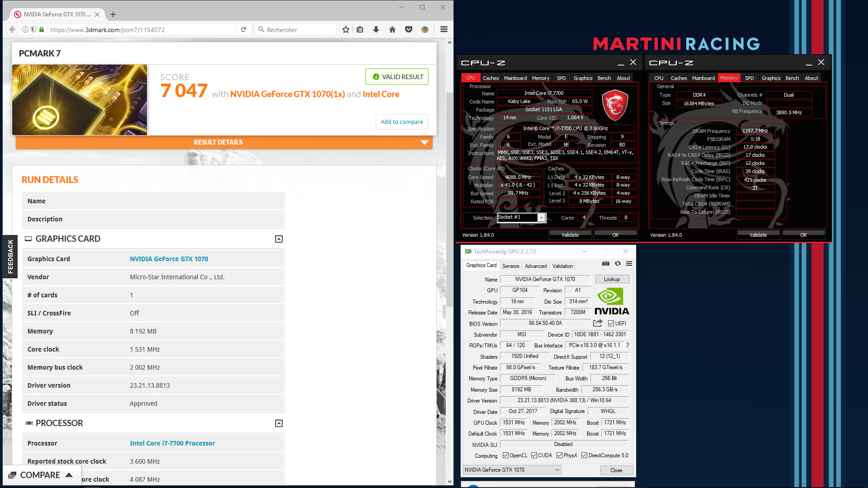Image resolution: width=868 pixels, height=488 pixels.
Task: Toggle the OpenCL checkbox
Action: pos(505,455)
